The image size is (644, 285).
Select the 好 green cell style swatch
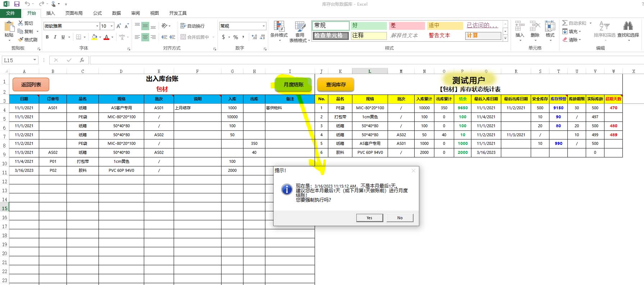coord(369,26)
